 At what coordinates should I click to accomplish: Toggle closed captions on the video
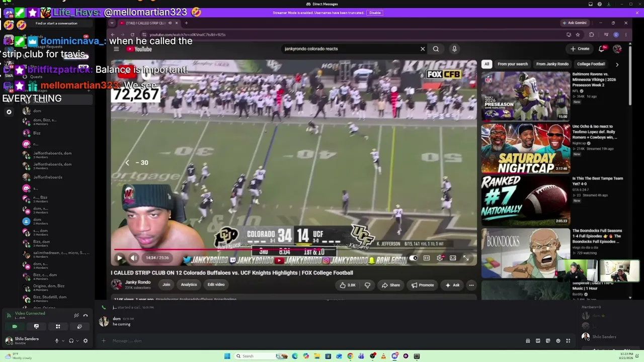tap(427, 258)
